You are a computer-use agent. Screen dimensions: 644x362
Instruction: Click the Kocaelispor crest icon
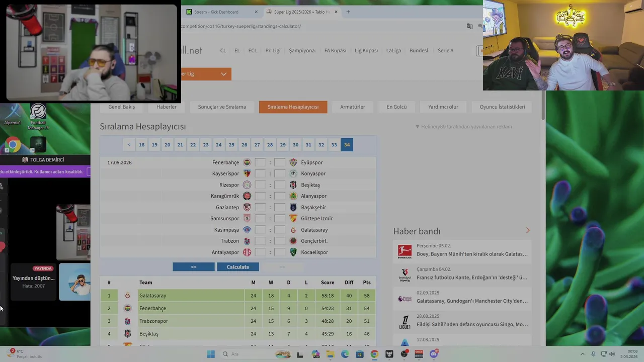coord(293,252)
